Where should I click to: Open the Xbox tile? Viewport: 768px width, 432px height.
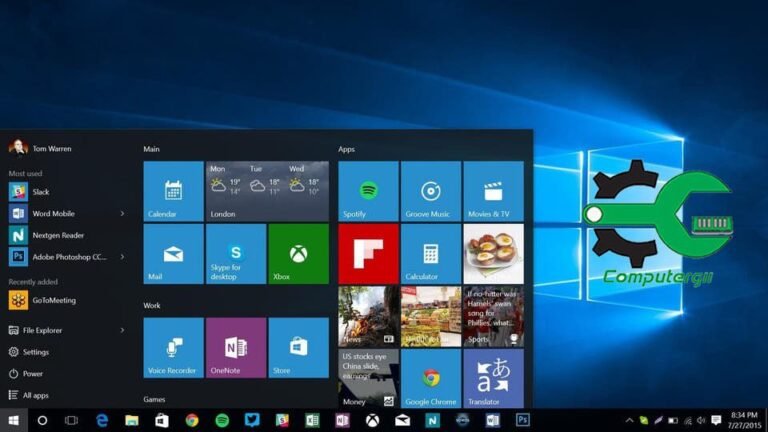tap(299, 254)
